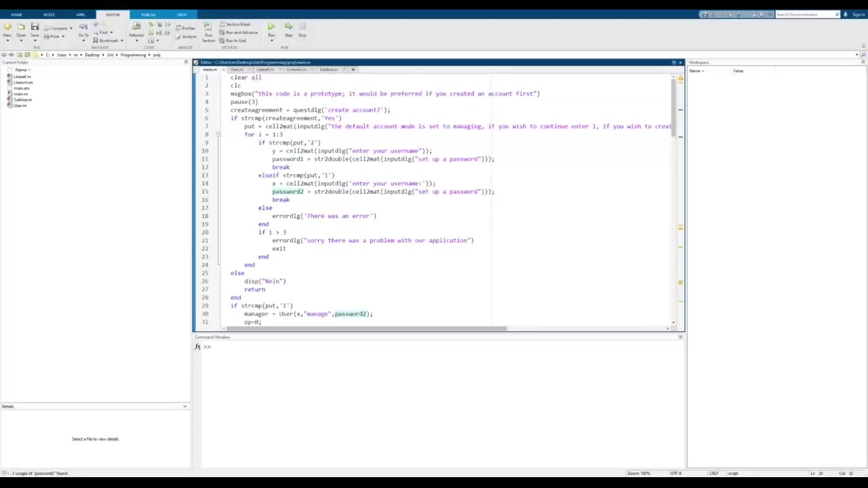Image resolution: width=868 pixels, height=488 pixels.
Task: Click Run and Advance
Action: 239,33
